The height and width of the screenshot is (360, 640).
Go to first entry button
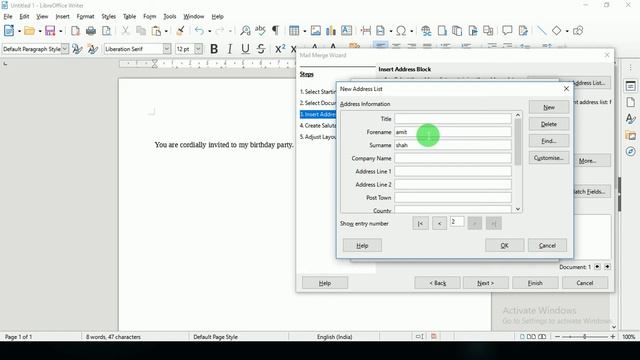click(420, 223)
